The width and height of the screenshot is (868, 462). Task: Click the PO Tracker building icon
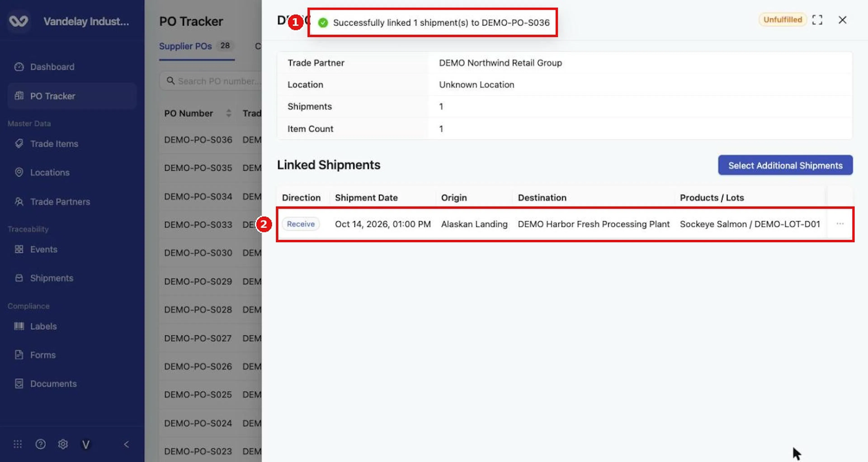coord(19,96)
